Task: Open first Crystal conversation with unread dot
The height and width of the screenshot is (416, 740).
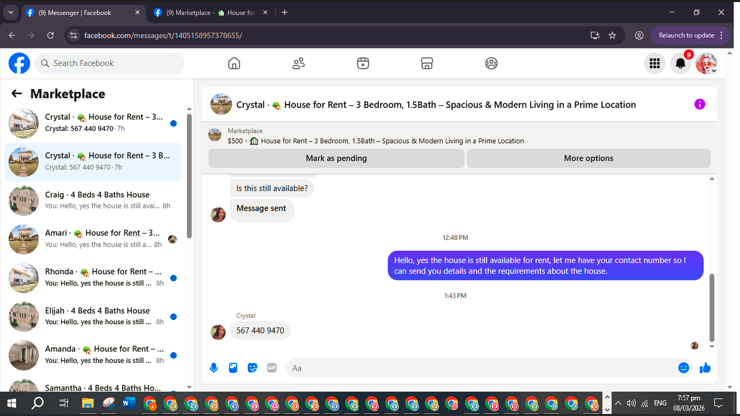Action: [92, 123]
